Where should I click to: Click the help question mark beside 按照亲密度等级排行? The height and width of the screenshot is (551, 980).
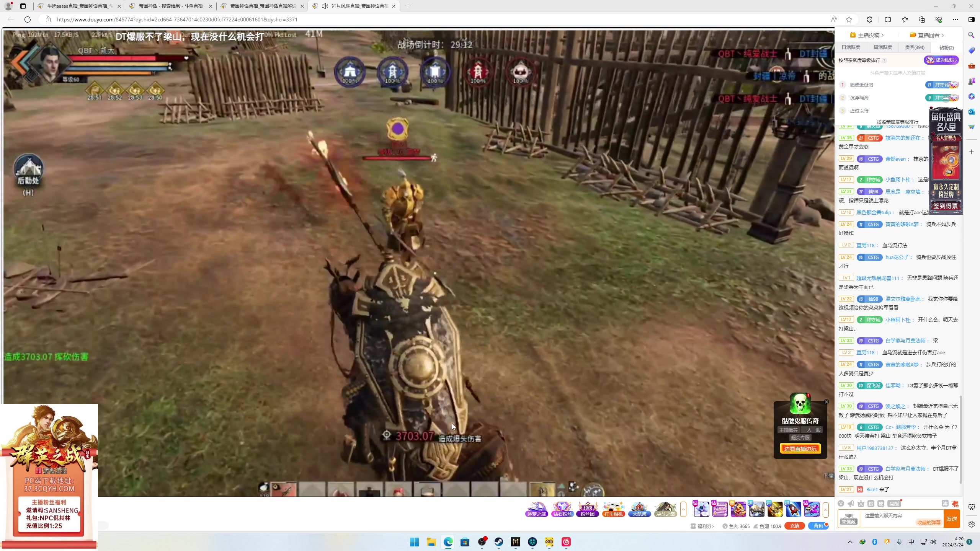click(884, 60)
